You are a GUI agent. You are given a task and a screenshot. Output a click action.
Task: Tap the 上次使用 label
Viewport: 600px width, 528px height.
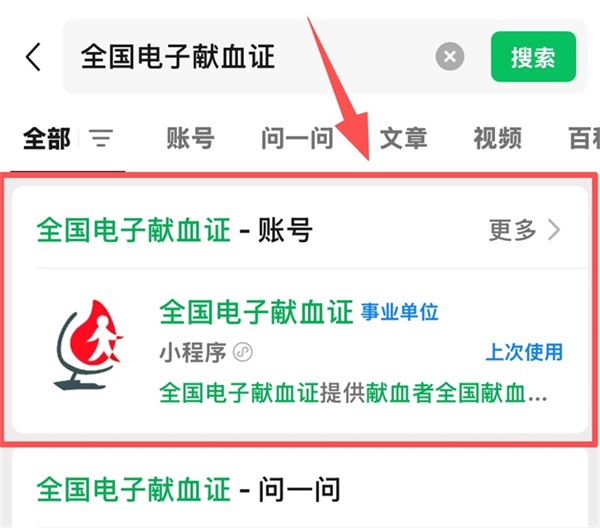(x=524, y=352)
